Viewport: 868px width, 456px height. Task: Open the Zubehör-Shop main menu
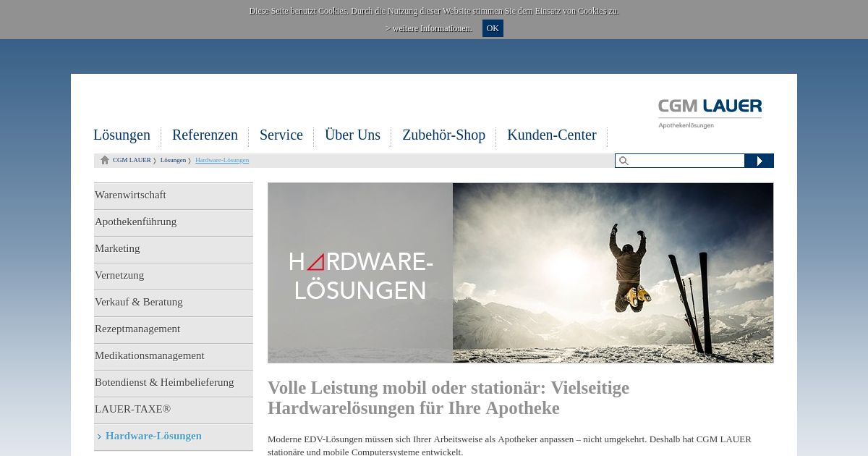click(x=443, y=135)
